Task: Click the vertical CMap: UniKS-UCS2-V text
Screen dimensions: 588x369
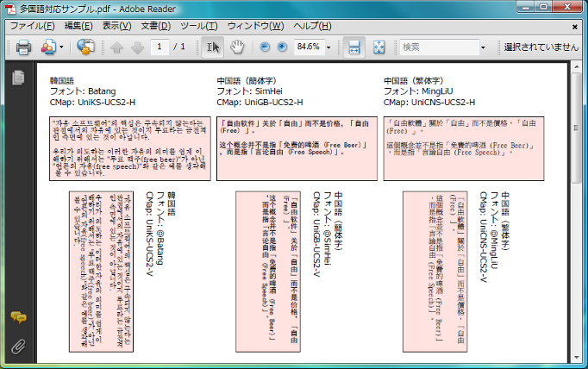Action: 150,234
